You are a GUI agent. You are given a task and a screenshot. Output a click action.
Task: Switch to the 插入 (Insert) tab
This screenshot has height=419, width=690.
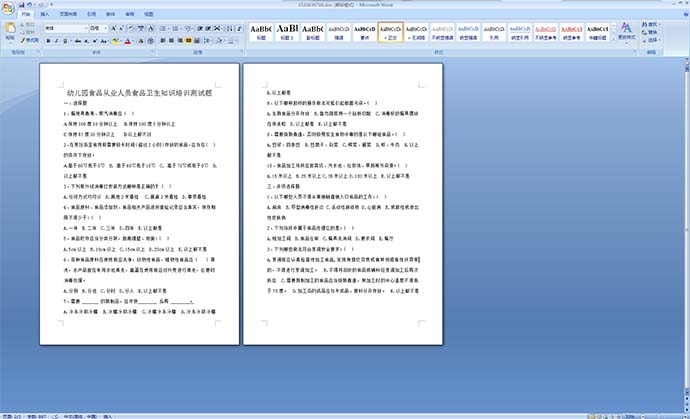[x=45, y=16]
